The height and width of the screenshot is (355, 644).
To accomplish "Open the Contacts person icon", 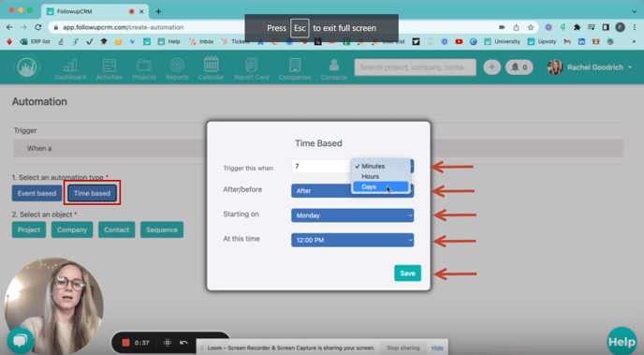I will click(x=334, y=65).
